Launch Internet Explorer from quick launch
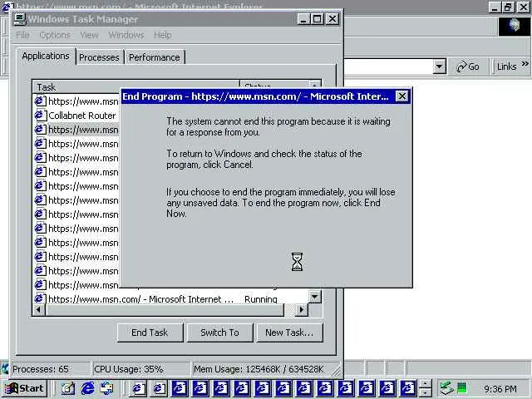 pyautogui.click(x=88, y=388)
